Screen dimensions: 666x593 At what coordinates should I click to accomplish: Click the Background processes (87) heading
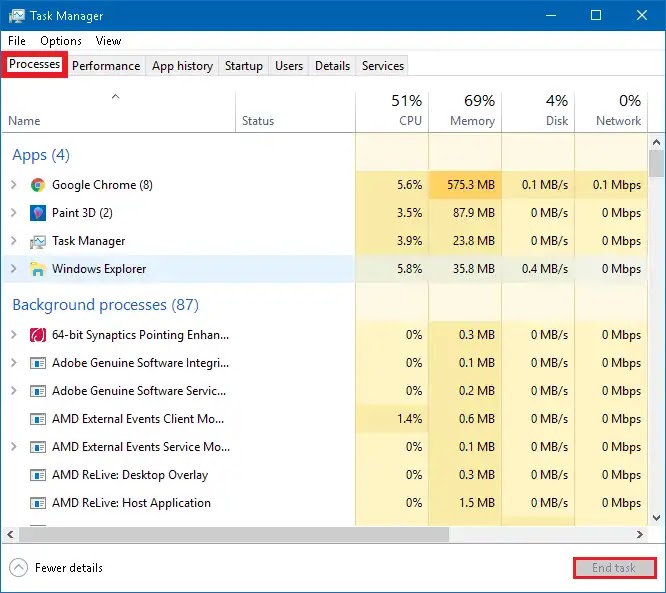tap(105, 305)
